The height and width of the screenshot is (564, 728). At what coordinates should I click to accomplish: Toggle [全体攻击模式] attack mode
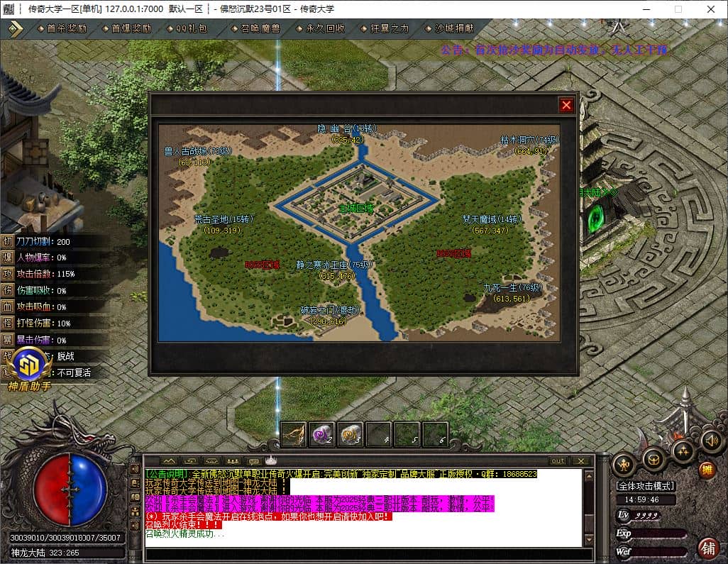[x=645, y=486]
